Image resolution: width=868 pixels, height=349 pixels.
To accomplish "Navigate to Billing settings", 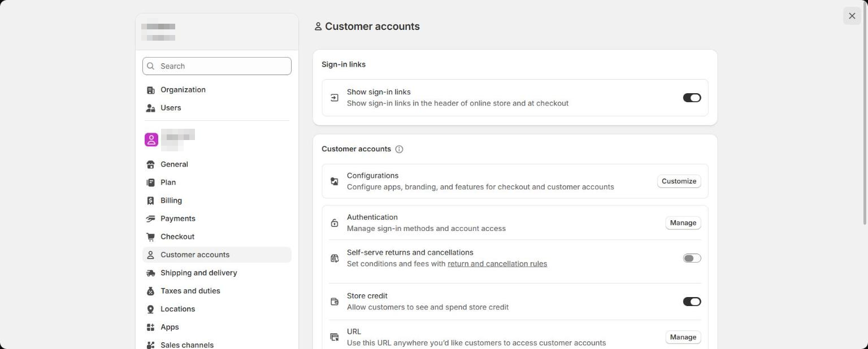I will pyautogui.click(x=217, y=200).
